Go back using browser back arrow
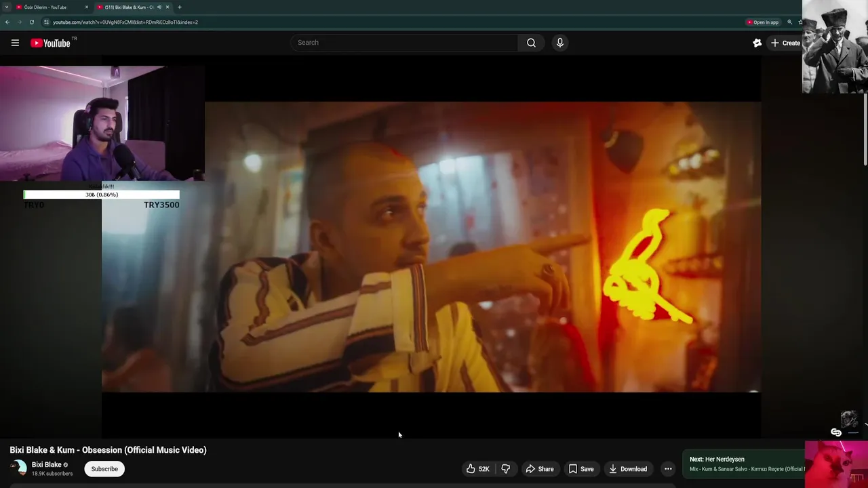The image size is (868, 488). tap(7, 22)
